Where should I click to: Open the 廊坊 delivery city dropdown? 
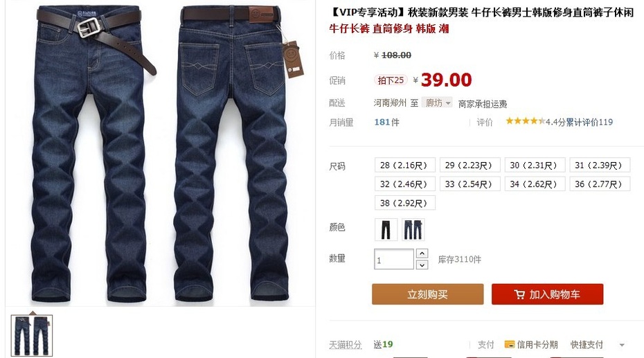[x=438, y=102]
